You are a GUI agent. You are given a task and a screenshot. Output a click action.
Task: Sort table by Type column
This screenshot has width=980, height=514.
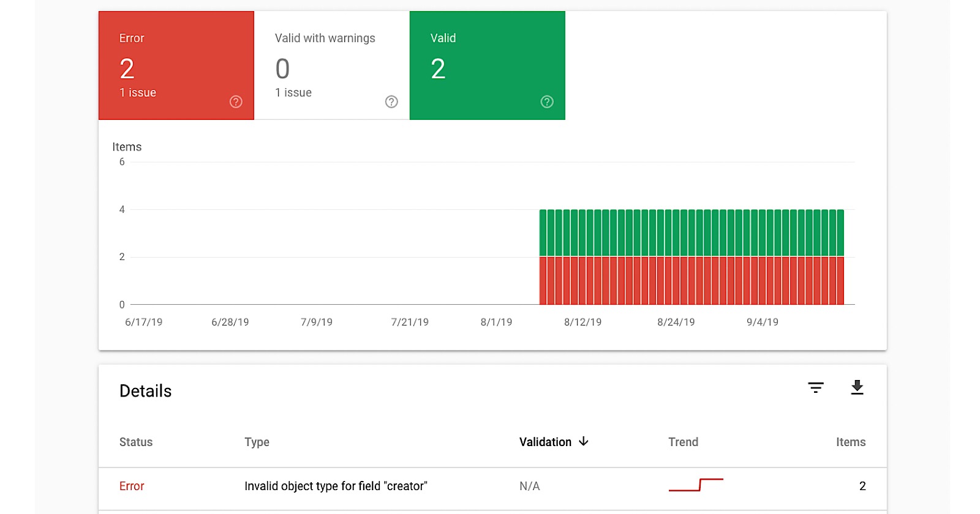click(x=257, y=442)
